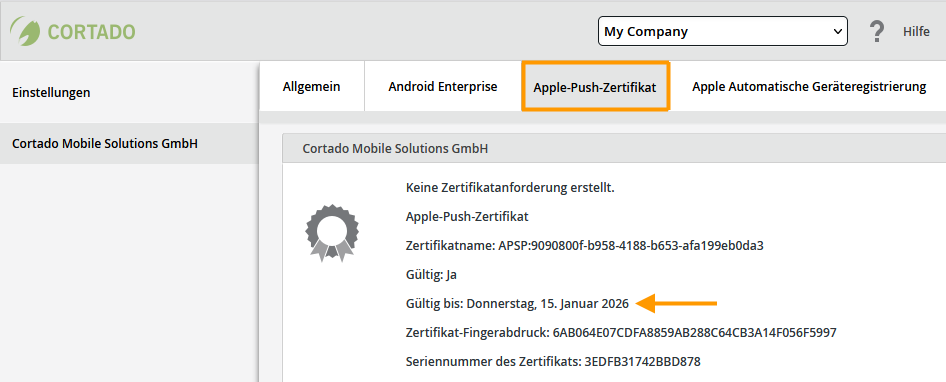Screen dimensions: 946x382
Task: Click the certificate ribbon badge icon
Action: point(332,234)
